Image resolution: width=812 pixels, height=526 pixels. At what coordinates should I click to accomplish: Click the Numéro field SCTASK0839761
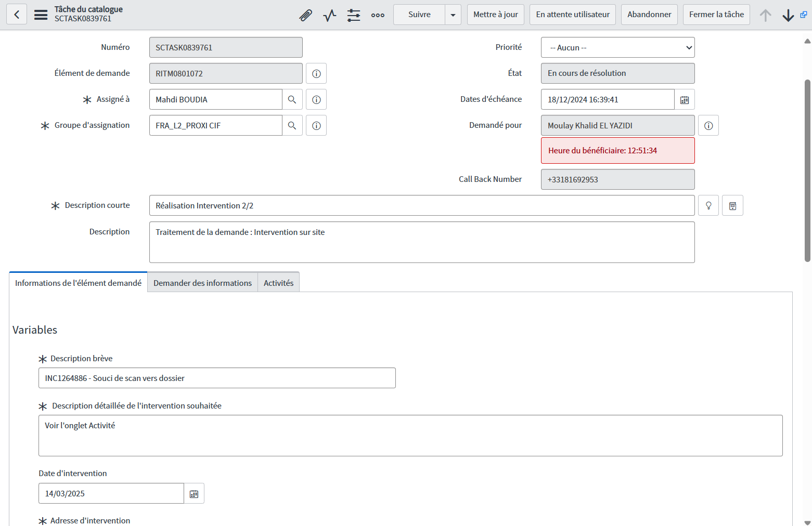226,47
